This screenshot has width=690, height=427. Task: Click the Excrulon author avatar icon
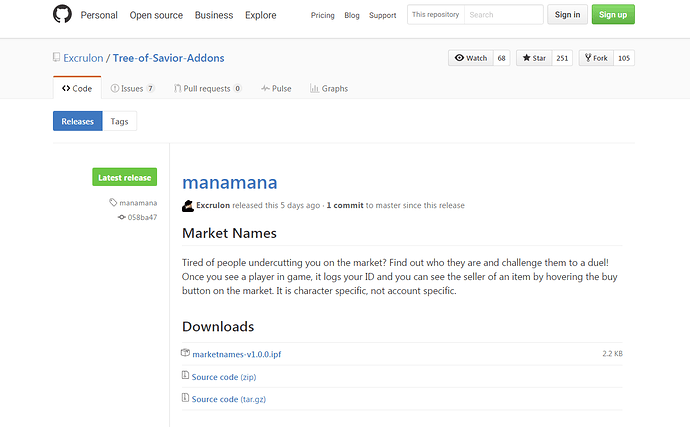[187, 205]
